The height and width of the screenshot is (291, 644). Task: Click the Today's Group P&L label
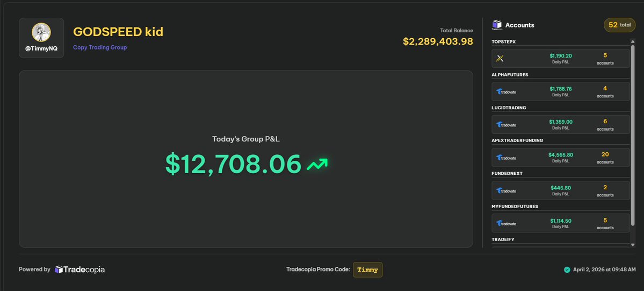(x=246, y=139)
